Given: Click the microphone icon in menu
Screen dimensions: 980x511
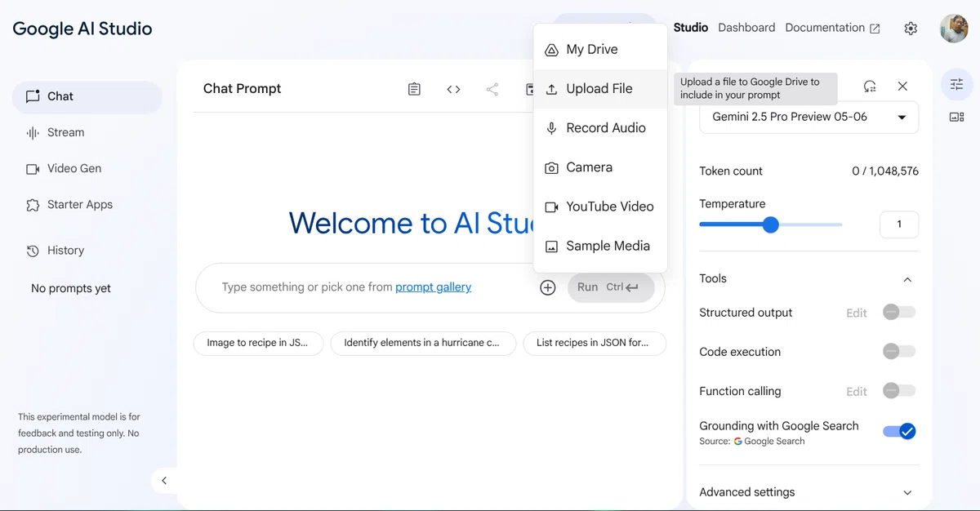Looking at the screenshot, I should point(551,128).
